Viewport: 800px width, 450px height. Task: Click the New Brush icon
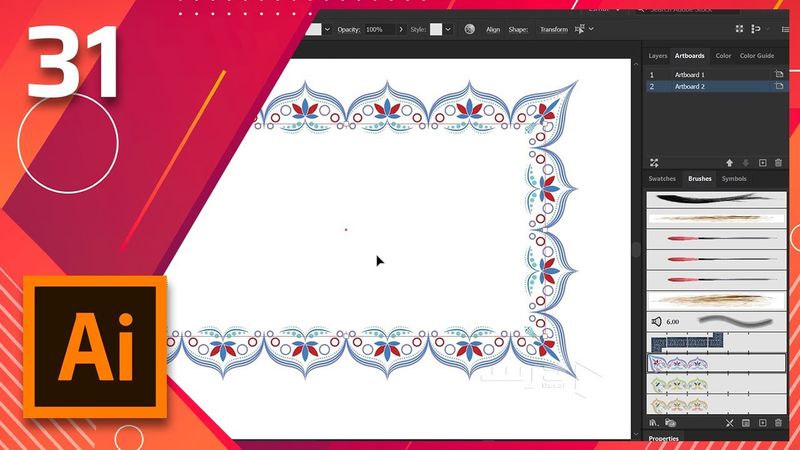coord(762,422)
